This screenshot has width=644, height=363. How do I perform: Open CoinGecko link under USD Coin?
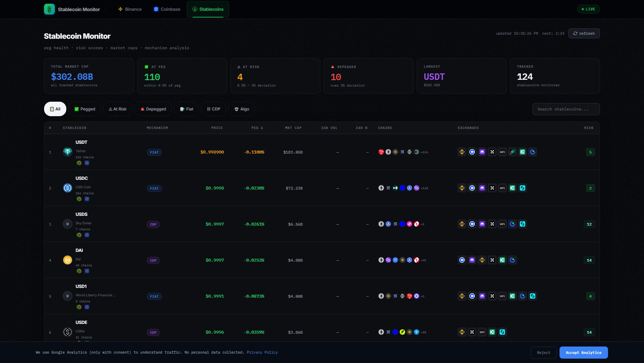tap(79, 199)
